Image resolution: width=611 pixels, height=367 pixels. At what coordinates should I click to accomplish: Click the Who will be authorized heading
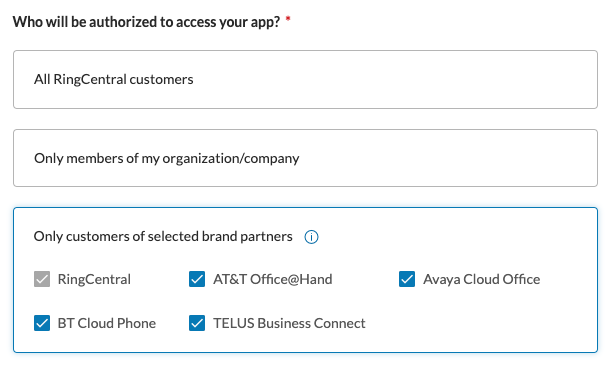click(x=147, y=22)
